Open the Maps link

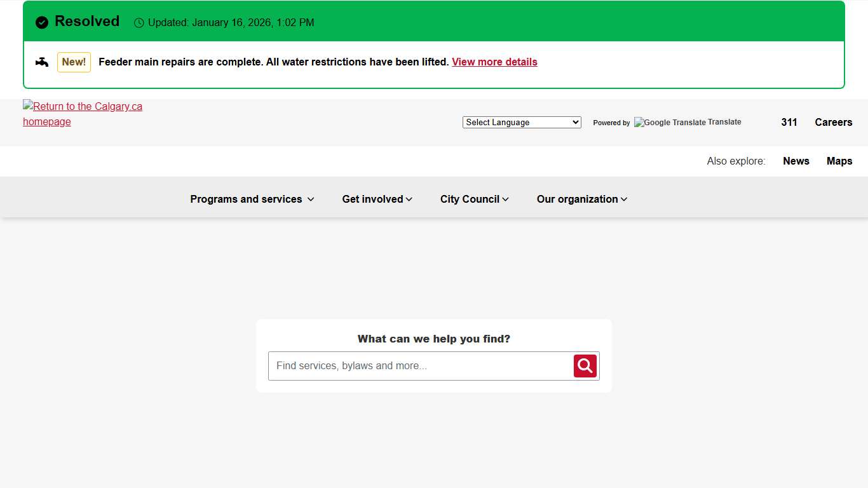(x=839, y=161)
